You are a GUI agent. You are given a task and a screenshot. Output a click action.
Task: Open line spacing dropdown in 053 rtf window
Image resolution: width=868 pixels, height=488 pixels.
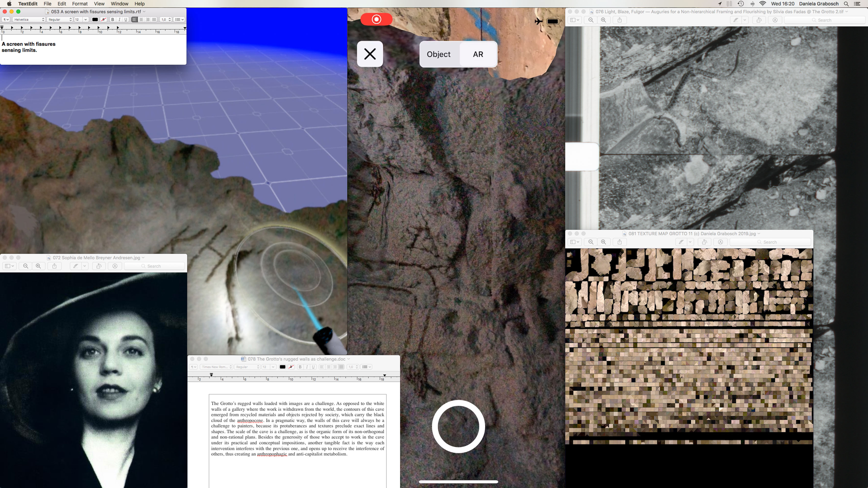point(166,20)
